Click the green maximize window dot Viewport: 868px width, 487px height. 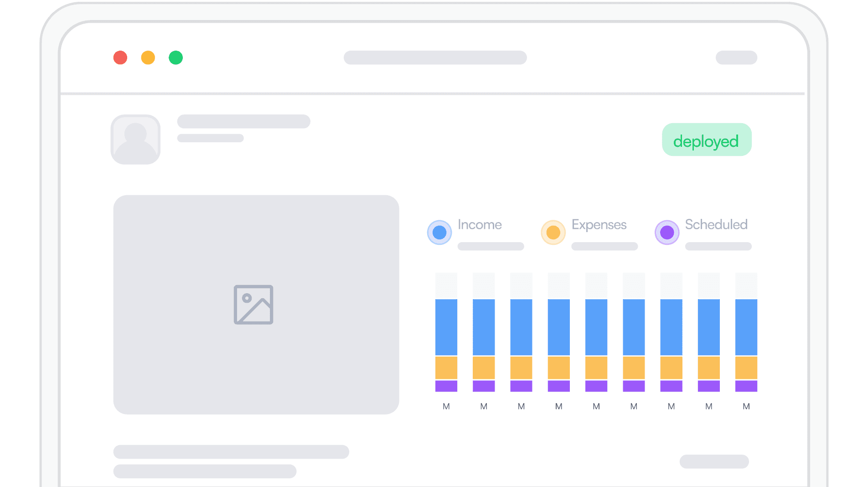point(176,58)
